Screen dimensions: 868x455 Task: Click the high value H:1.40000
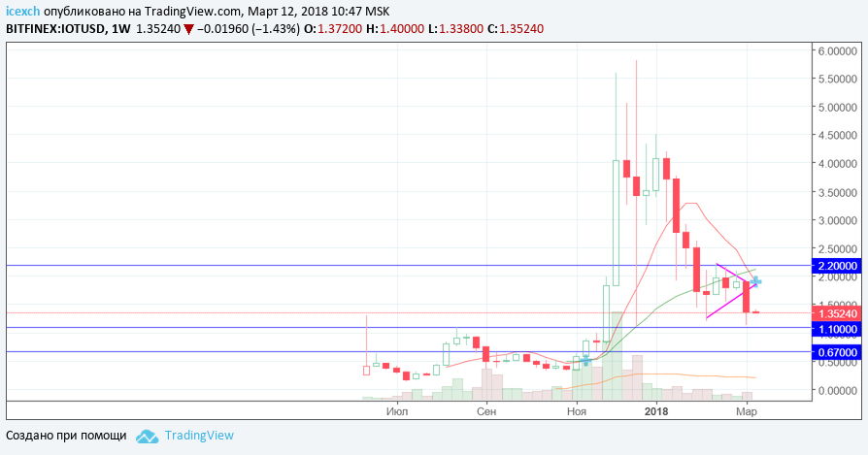[x=395, y=29]
